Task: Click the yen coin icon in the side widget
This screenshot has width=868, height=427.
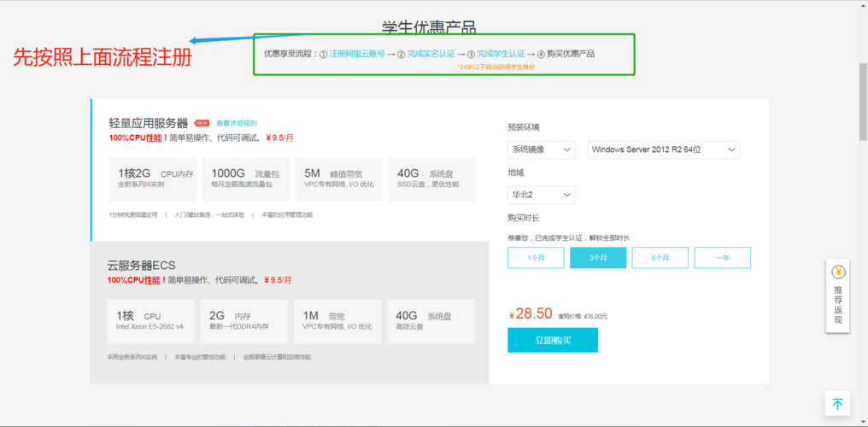Action: [837, 272]
